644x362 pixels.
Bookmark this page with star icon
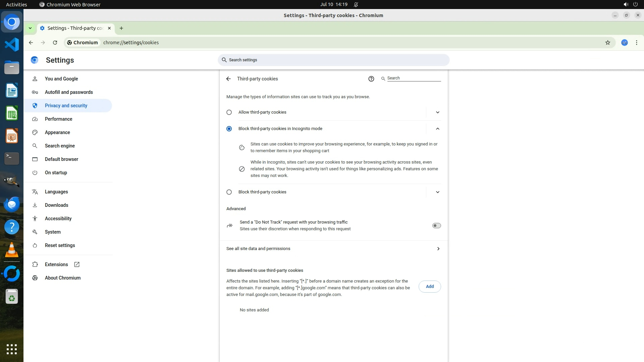607,43
